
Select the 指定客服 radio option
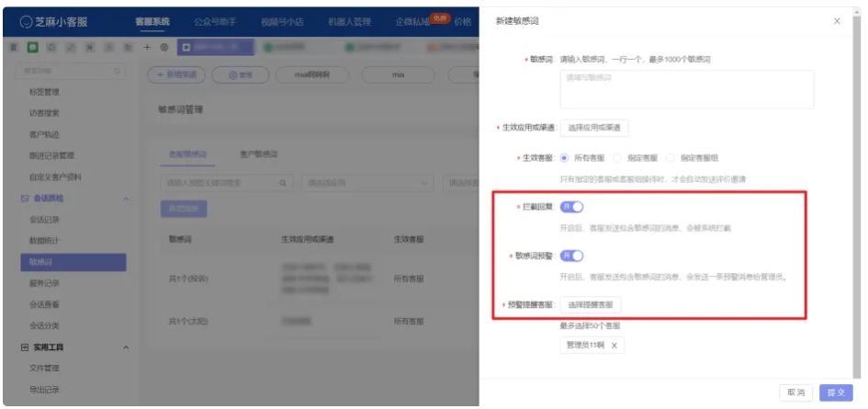[x=618, y=158]
